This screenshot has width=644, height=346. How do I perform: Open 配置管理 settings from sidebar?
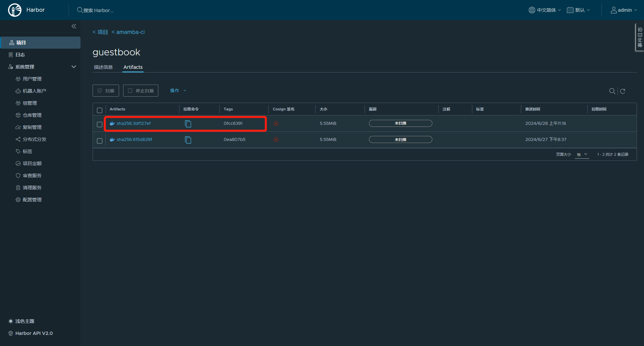click(32, 200)
